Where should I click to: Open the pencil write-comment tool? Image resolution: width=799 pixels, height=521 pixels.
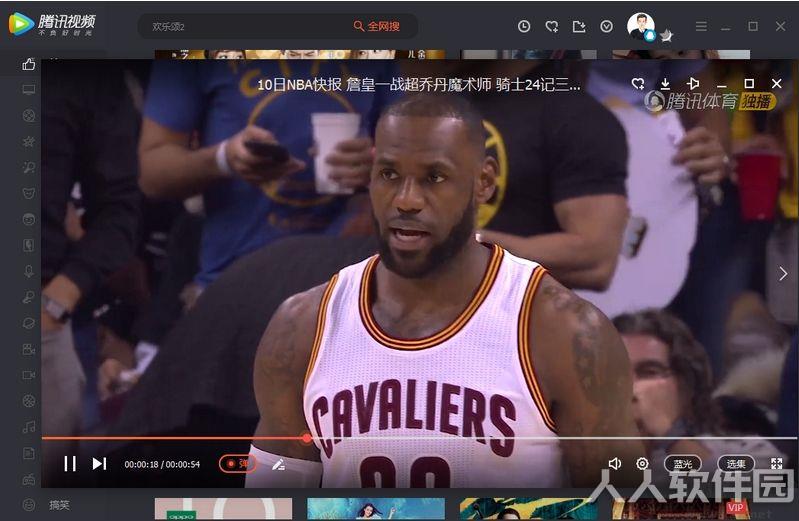click(x=278, y=464)
